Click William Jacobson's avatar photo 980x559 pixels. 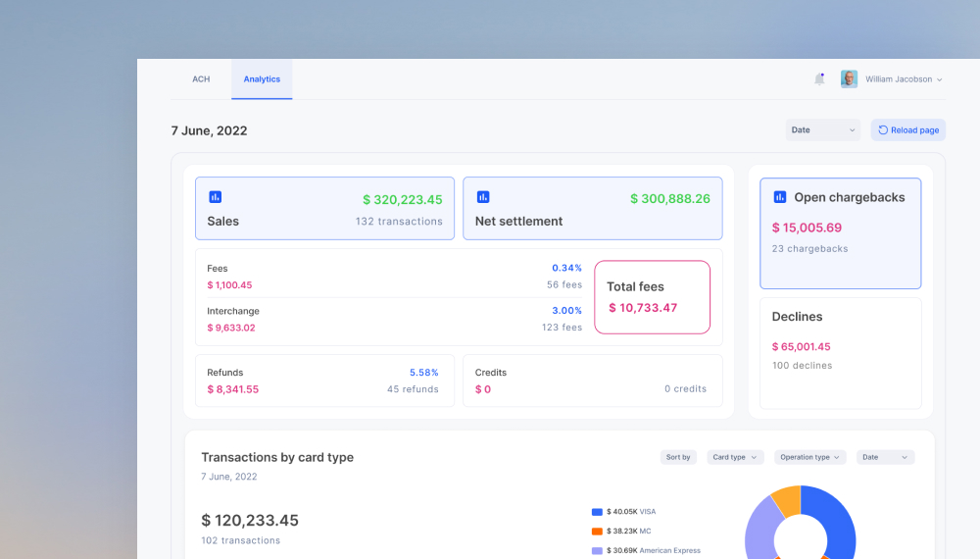[x=849, y=78]
